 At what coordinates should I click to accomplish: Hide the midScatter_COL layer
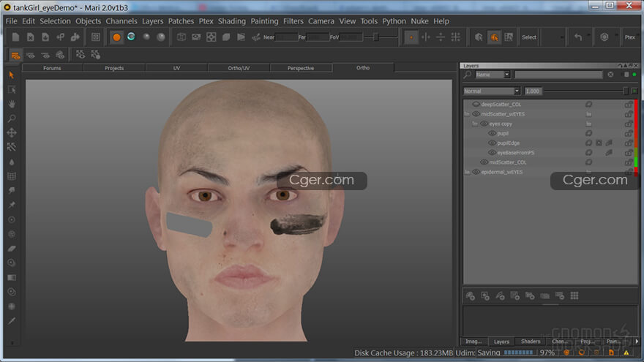pyautogui.click(x=484, y=162)
